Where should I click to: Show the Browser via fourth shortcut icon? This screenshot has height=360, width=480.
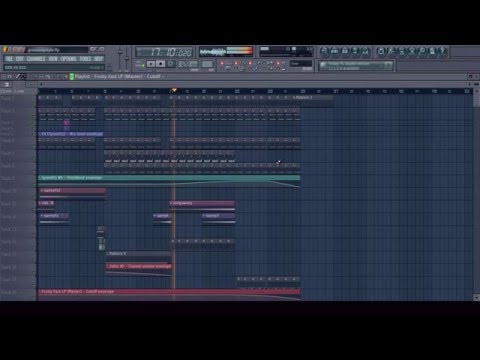point(355,51)
